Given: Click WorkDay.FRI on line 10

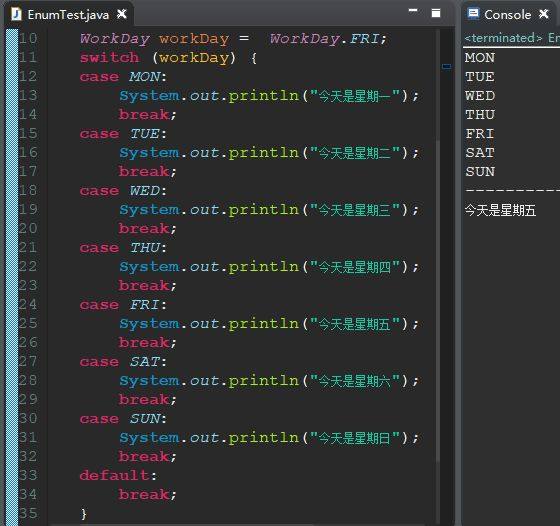Looking at the screenshot, I should (328, 39).
